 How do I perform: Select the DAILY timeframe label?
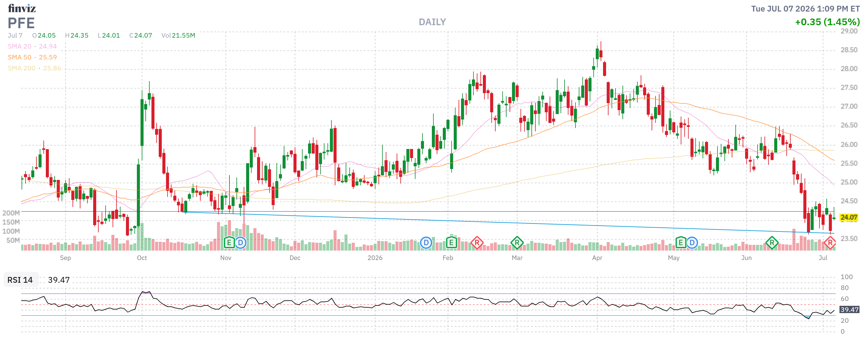click(432, 22)
